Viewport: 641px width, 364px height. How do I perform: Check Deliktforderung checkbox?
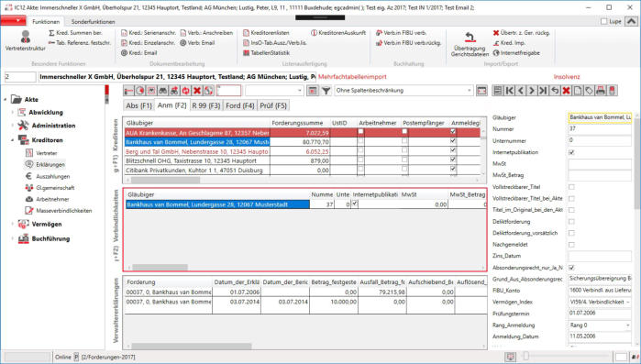click(571, 222)
